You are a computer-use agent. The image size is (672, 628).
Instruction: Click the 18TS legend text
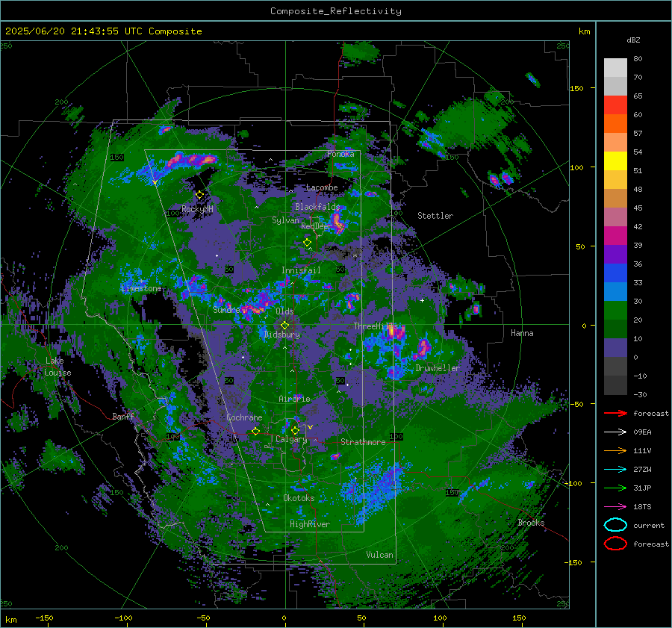click(x=642, y=507)
